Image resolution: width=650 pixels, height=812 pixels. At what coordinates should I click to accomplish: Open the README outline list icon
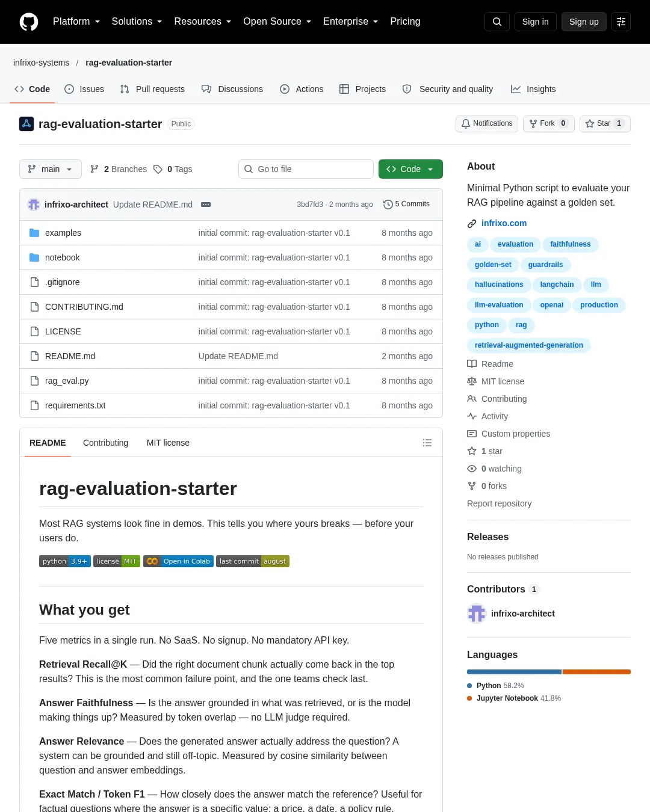(x=427, y=443)
